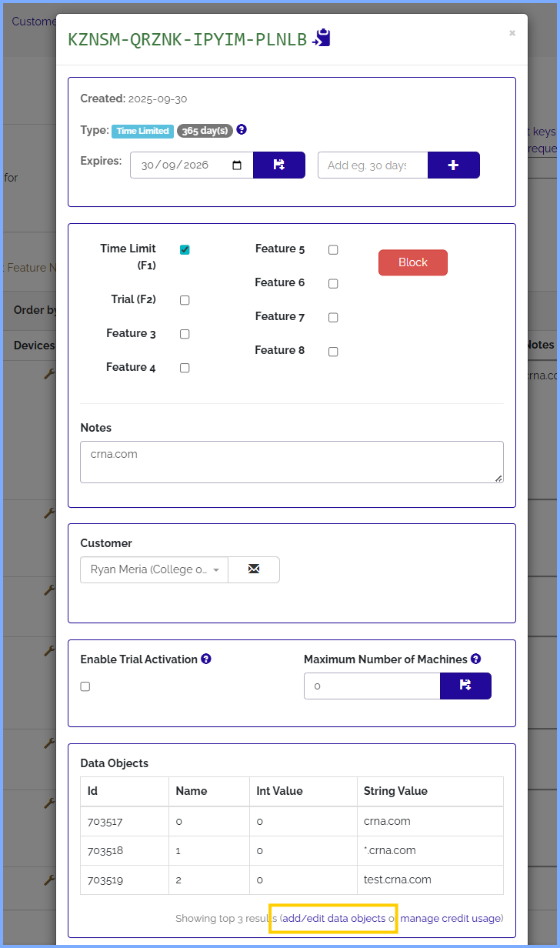The width and height of the screenshot is (560, 948).
Task: Open calendar picker in Expires date field
Action: (x=237, y=165)
